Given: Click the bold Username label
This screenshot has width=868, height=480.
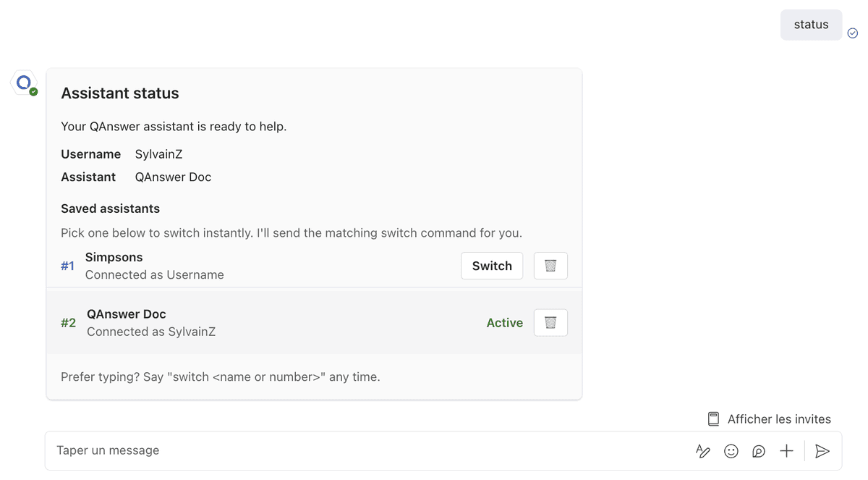Looking at the screenshot, I should tap(90, 154).
